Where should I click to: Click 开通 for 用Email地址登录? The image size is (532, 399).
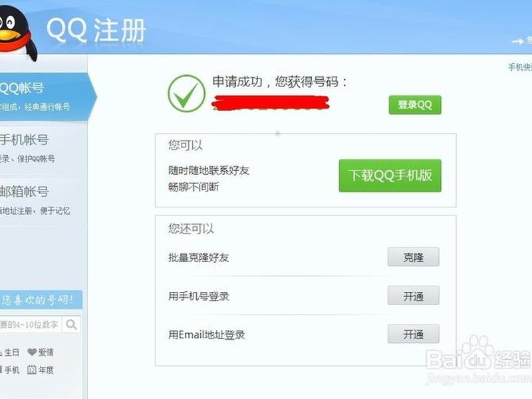[413, 334]
